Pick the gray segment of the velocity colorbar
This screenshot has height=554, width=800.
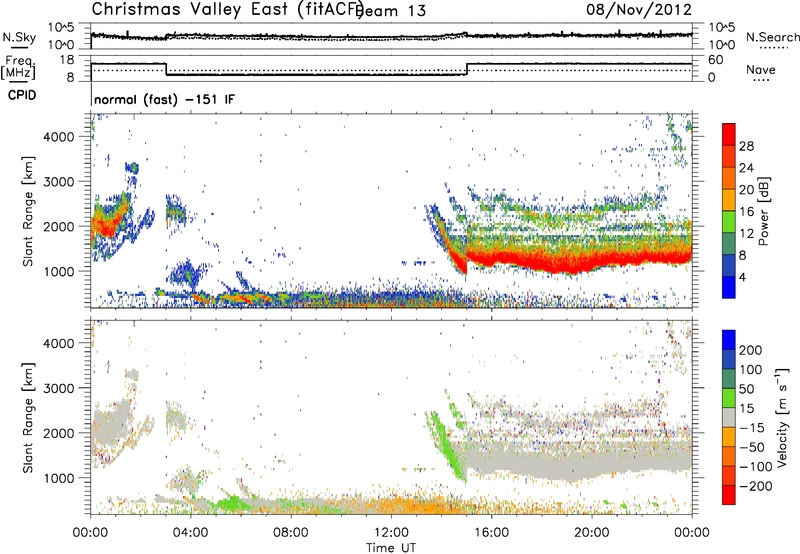click(729, 418)
